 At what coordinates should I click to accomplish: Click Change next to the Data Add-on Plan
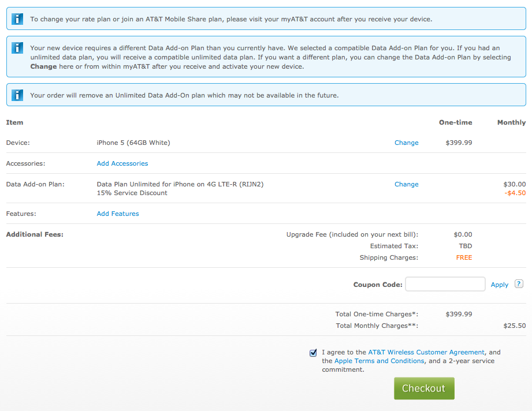(x=406, y=184)
